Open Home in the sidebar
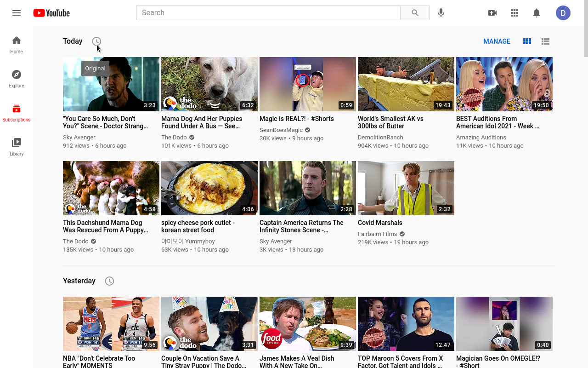Image resolution: width=588 pixels, height=368 pixels. point(17,45)
